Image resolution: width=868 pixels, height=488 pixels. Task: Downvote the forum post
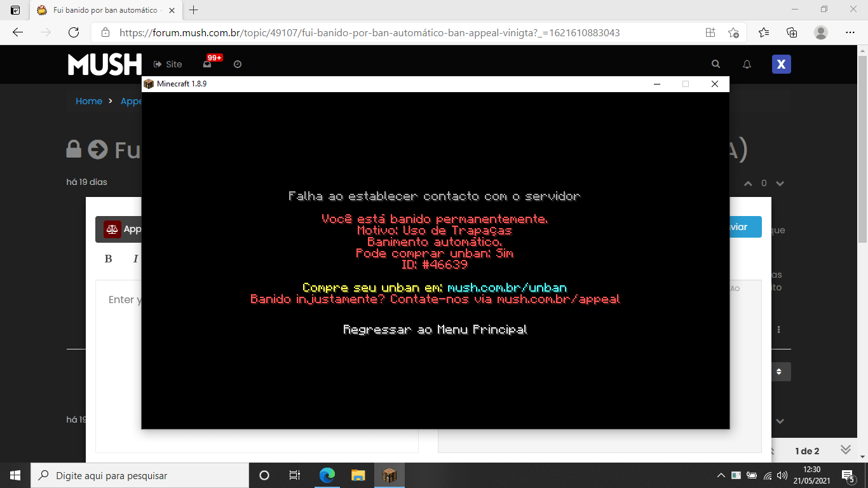pos(780,183)
